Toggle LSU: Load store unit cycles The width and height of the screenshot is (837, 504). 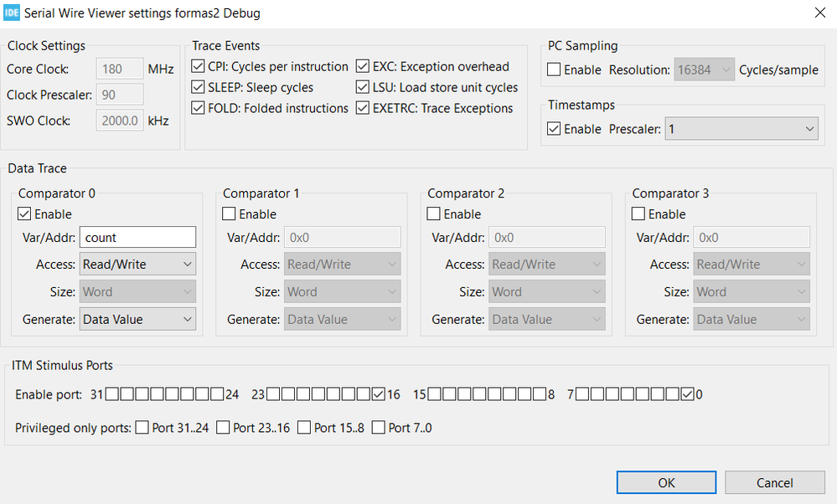point(363,87)
